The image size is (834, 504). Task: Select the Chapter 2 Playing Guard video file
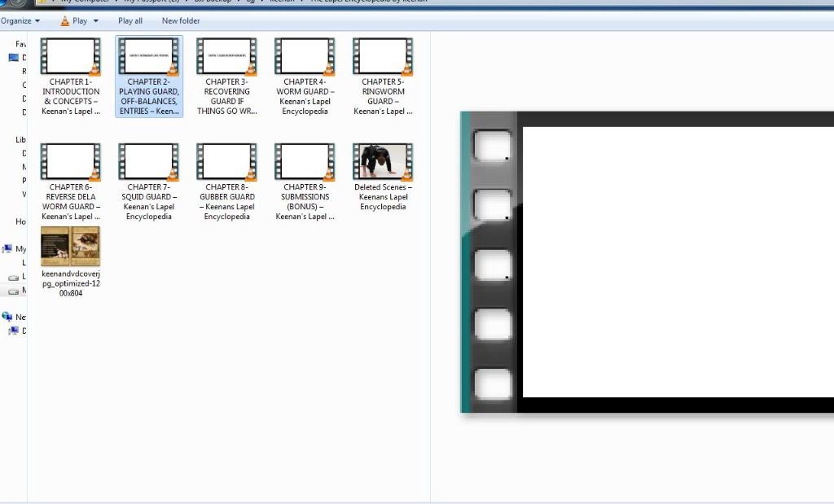pos(149,57)
